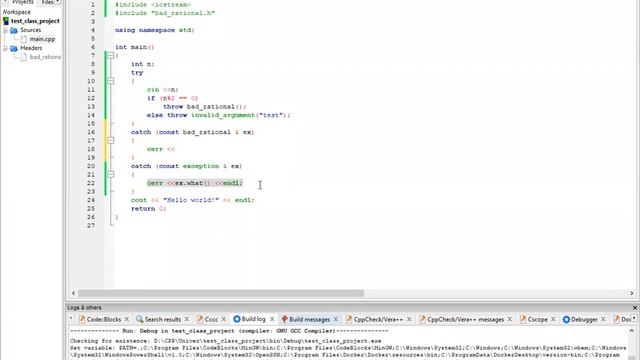Close the Cccc log tab
Viewport: 640px width, 360px height.
(x=223, y=319)
